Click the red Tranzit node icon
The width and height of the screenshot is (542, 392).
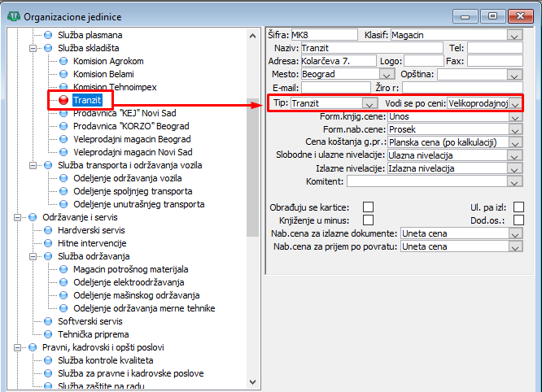[63, 100]
